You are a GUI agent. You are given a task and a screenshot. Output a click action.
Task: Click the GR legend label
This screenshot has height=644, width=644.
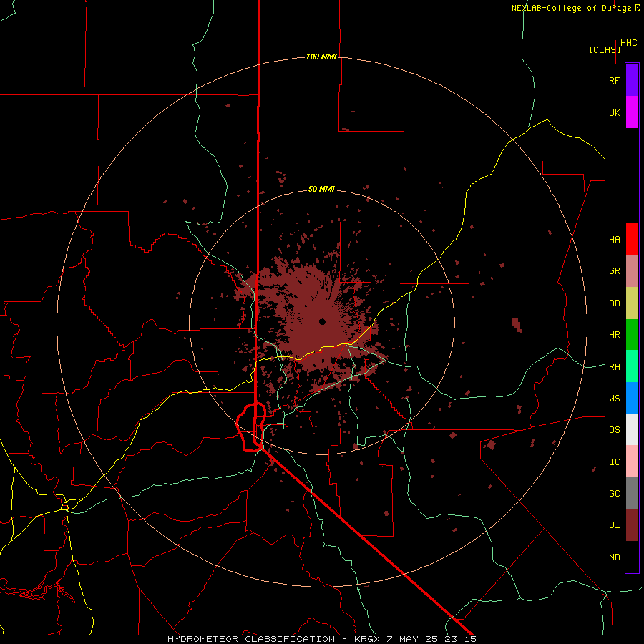coord(614,271)
